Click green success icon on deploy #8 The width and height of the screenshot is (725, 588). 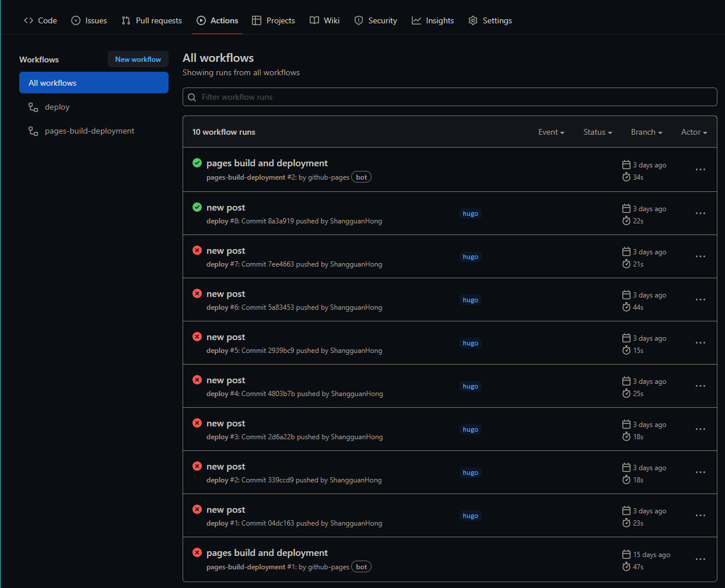(197, 207)
